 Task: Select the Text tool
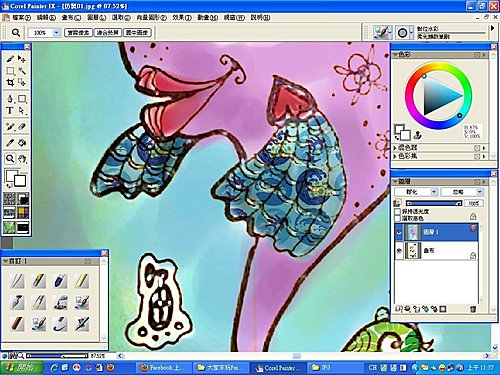pos(10,110)
